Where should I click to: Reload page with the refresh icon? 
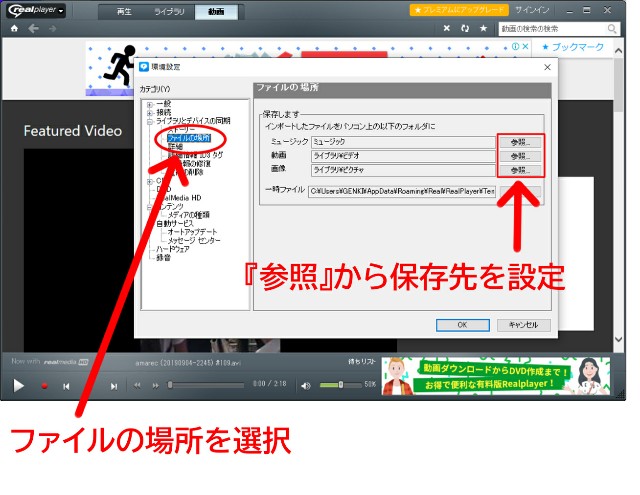[x=465, y=28]
